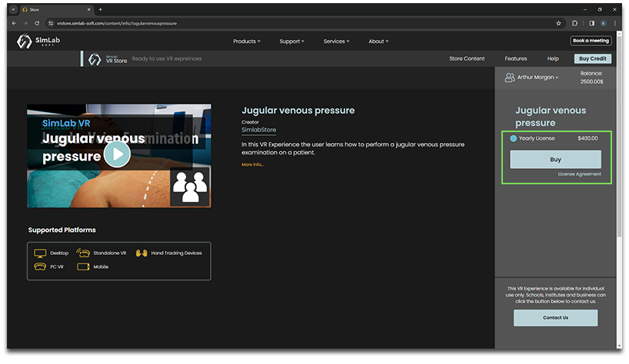The image size is (629, 364).
Task: Open the Help page
Action: pos(553,58)
